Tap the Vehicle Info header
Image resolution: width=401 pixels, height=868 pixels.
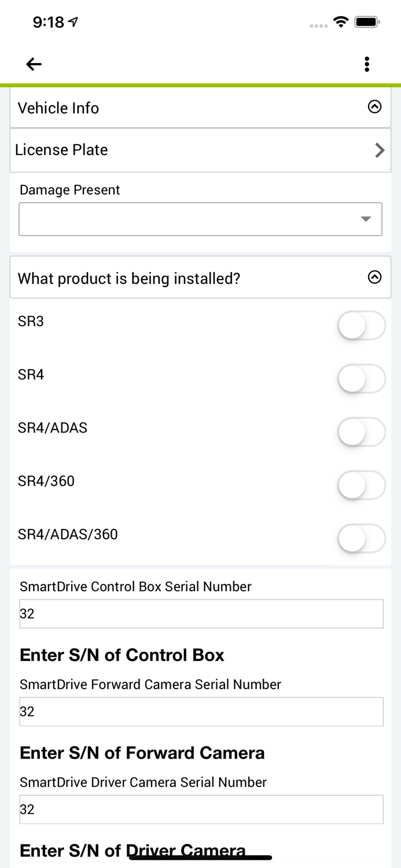pyautogui.click(x=174, y=108)
